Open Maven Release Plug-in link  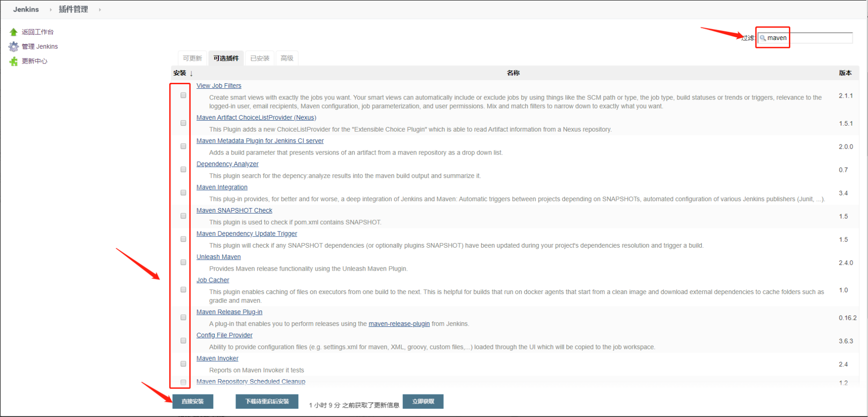(229, 312)
